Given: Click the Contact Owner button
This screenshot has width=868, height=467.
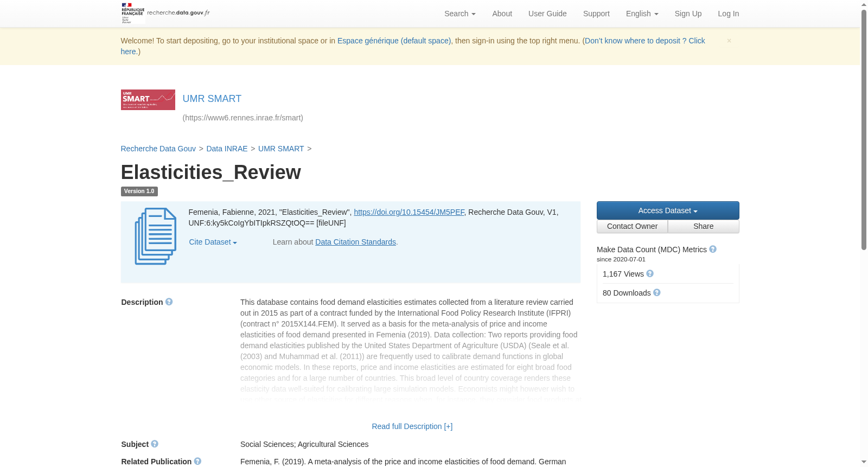Looking at the screenshot, I should (x=632, y=226).
